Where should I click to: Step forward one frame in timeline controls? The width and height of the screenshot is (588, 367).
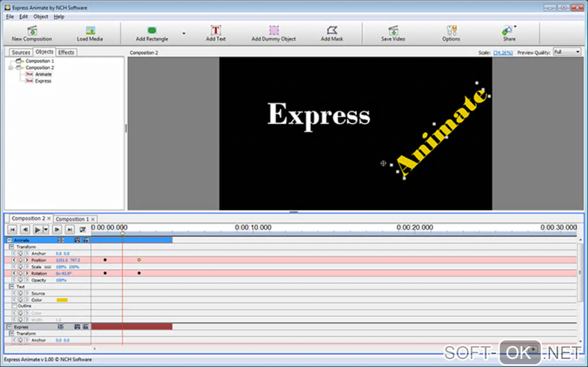pyautogui.click(x=57, y=229)
